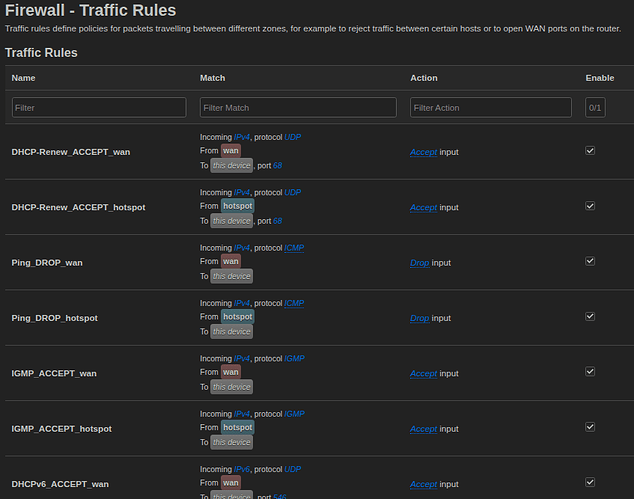634x499 pixels.
Task: Click the Filter Action text box
Action: (x=490, y=108)
